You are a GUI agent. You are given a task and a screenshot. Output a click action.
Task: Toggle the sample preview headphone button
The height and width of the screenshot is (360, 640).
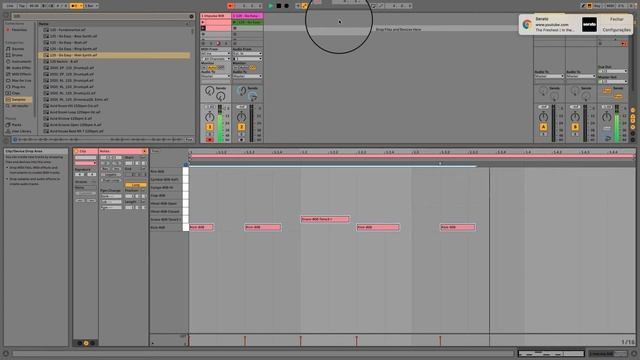point(15,140)
